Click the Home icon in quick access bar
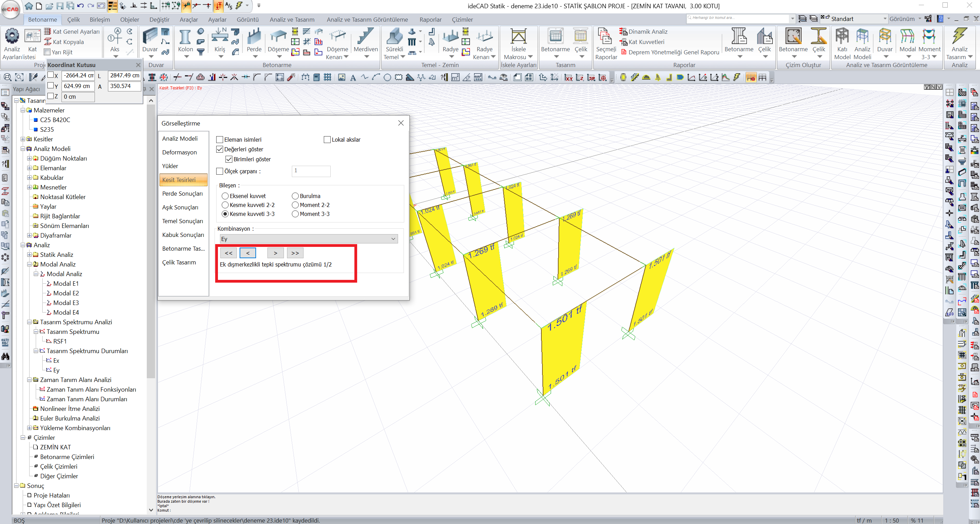This screenshot has height=524, width=980. [29, 6]
